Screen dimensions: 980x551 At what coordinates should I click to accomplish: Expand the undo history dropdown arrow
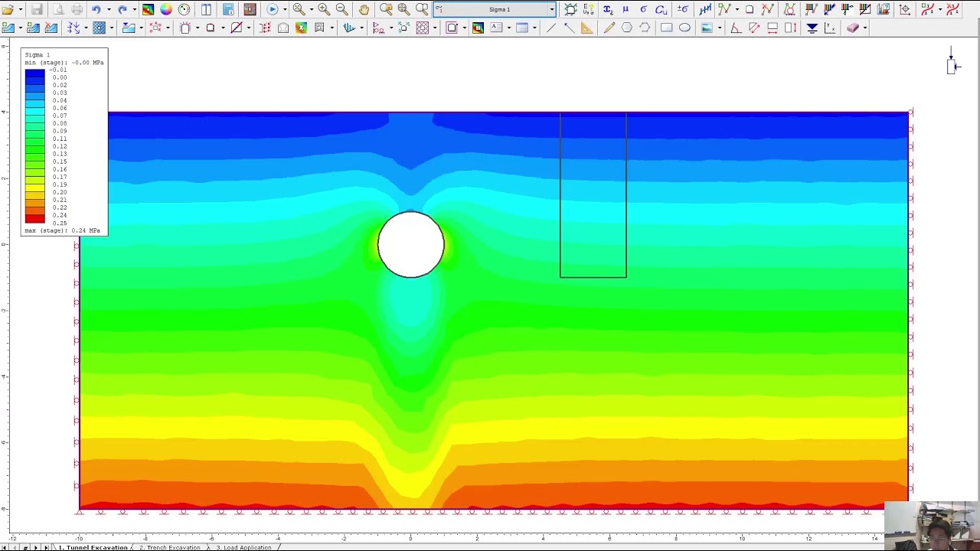tap(109, 9)
